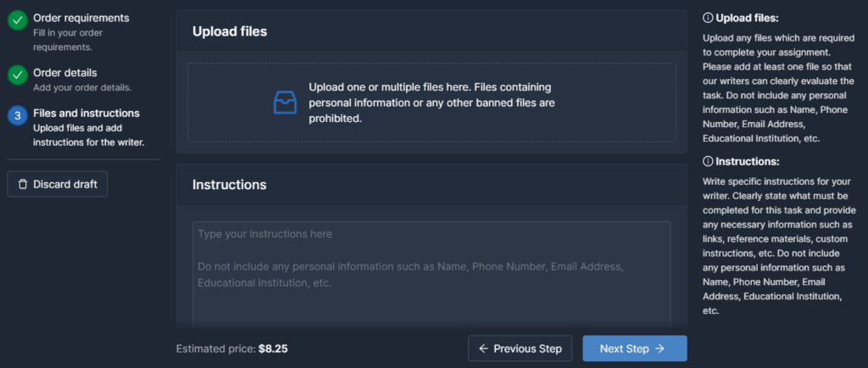Select the Files and instructions step
Screen dimensions: 868x368
[x=86, y=114]
